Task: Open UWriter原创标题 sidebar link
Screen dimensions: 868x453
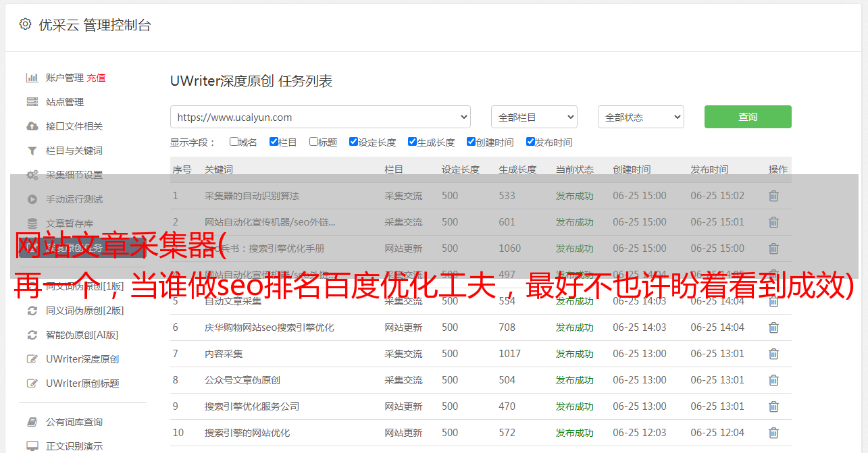Action: pos(82,383)
